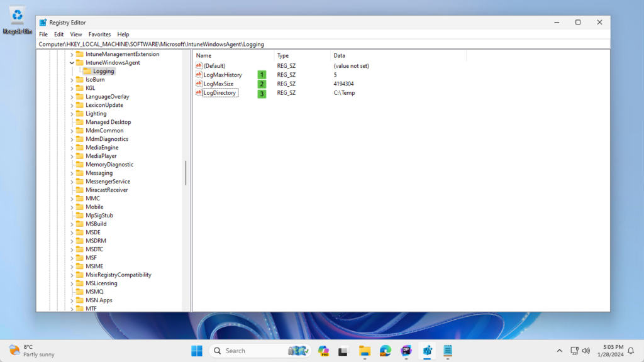
Task: Click the notification bell in the system tray
Action: 631,351
